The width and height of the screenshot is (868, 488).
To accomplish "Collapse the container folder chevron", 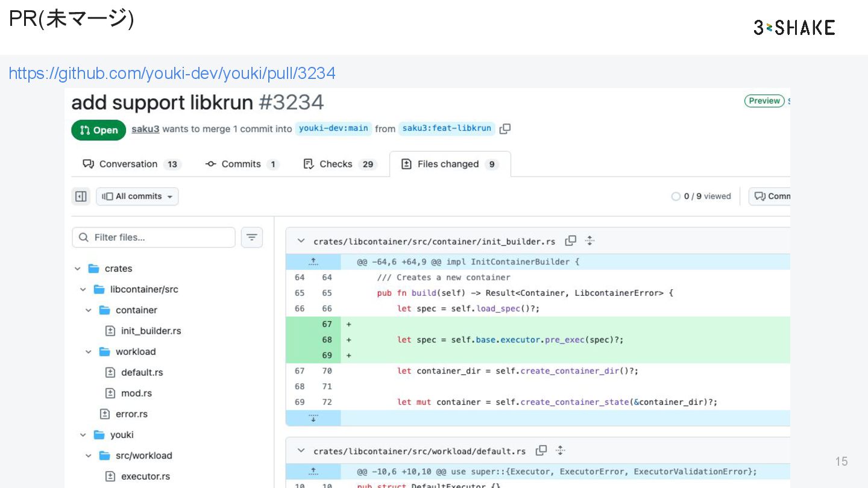I will coord(88,310).
